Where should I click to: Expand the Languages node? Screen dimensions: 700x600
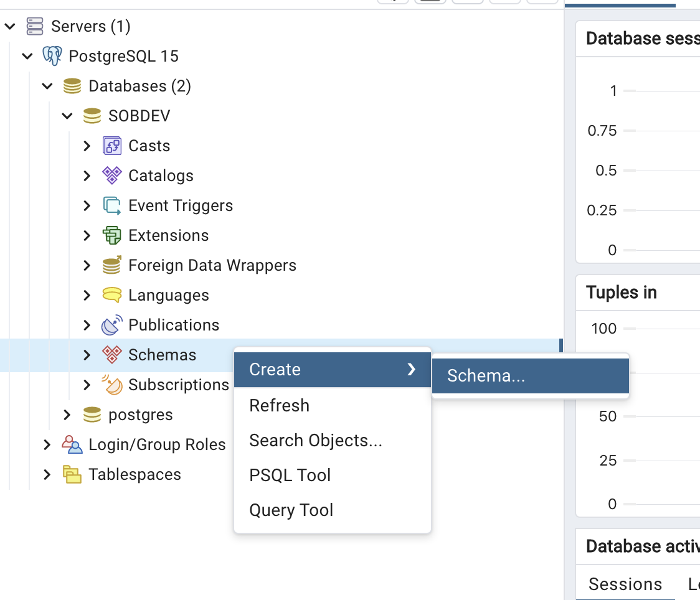coord(87,295)
